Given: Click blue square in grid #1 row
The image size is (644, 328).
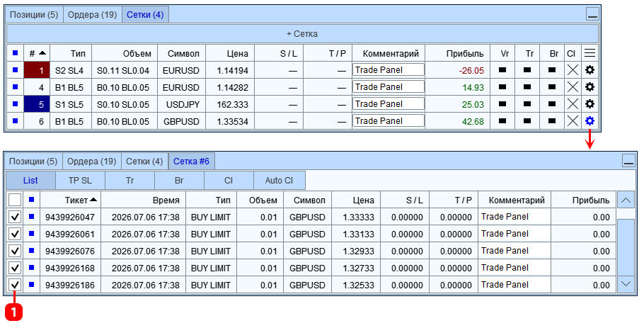Looking at the screenshot, I should [15, 70].
